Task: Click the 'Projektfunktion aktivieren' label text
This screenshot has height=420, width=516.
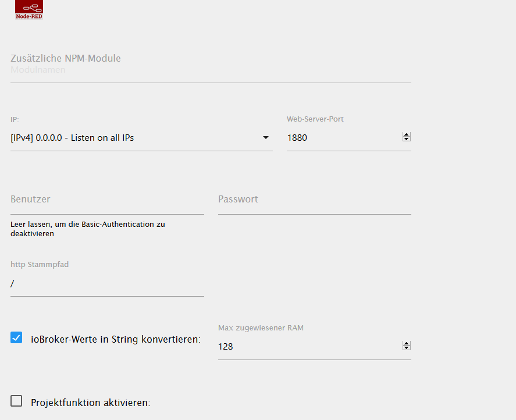Action: coord(90,403)
